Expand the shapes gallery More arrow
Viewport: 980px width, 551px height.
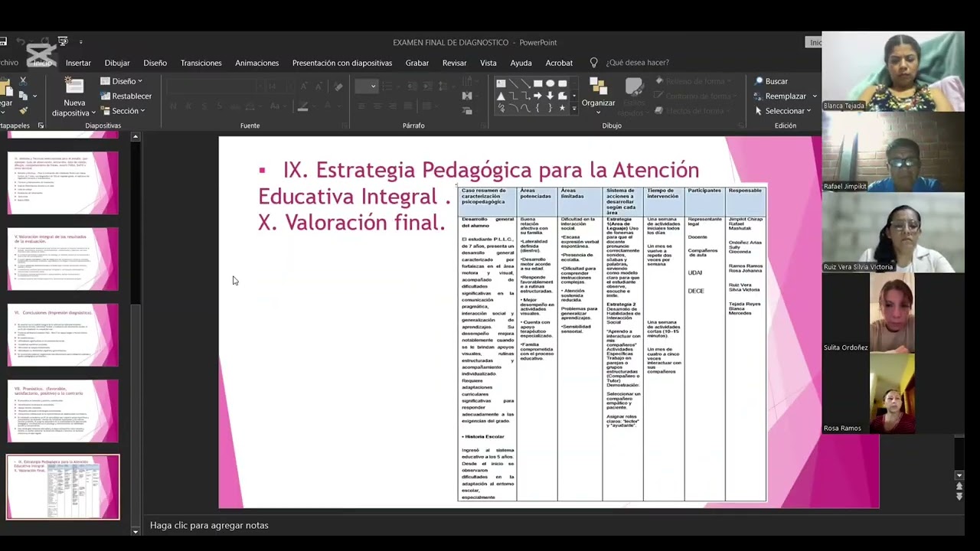(x=574, y=109)
